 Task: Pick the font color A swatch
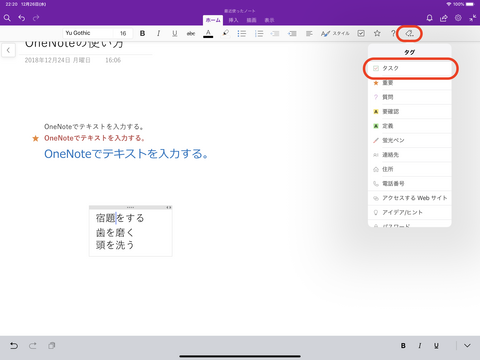point(208,34)
